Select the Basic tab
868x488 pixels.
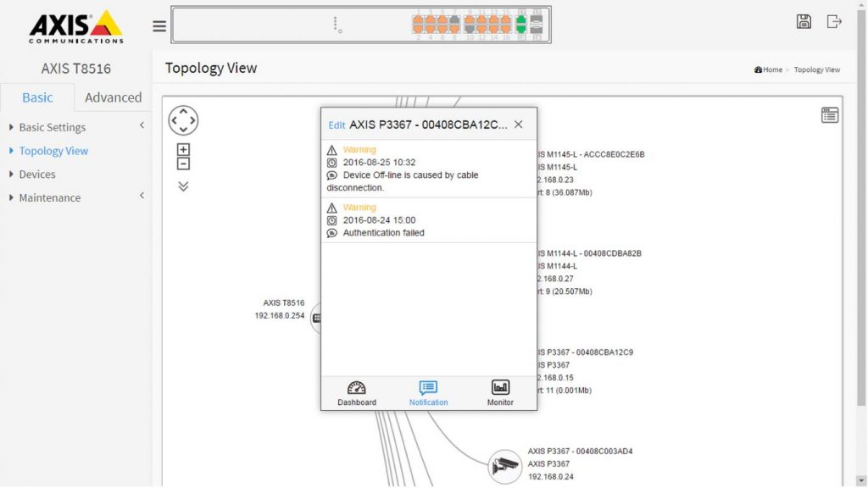pos(37,97)
